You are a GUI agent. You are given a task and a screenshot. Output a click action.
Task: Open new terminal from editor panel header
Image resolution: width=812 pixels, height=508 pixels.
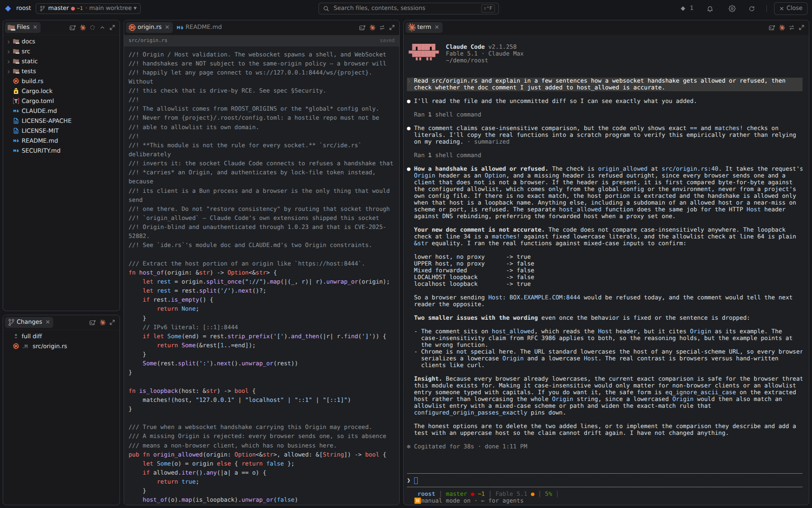(362, 28)
